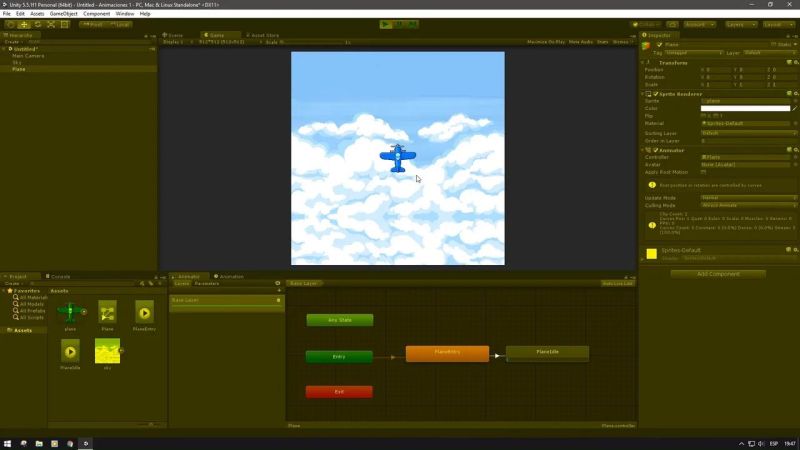Select the Rect tool in toolbar

[65, 24]
